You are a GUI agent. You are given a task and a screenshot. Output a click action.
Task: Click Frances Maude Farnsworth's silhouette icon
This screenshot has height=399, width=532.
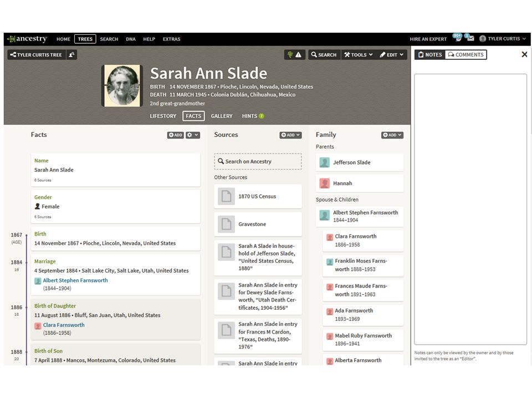pos(329,287)
